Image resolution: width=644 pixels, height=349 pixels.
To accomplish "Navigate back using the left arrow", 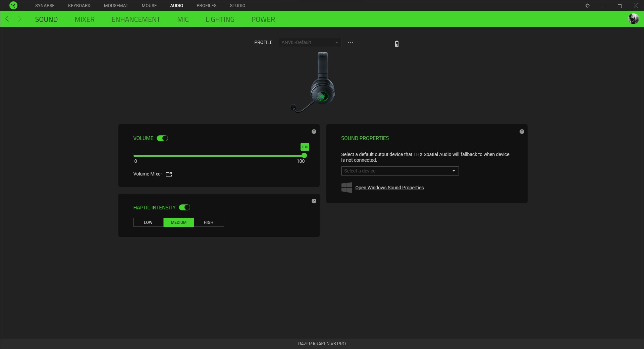I will [x=7, y=19].
